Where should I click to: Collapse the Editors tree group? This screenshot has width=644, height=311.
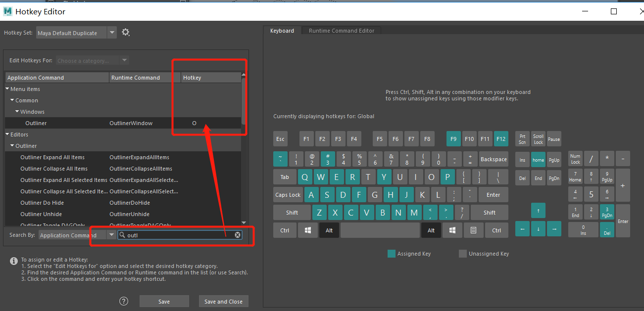tap(7, 134)
